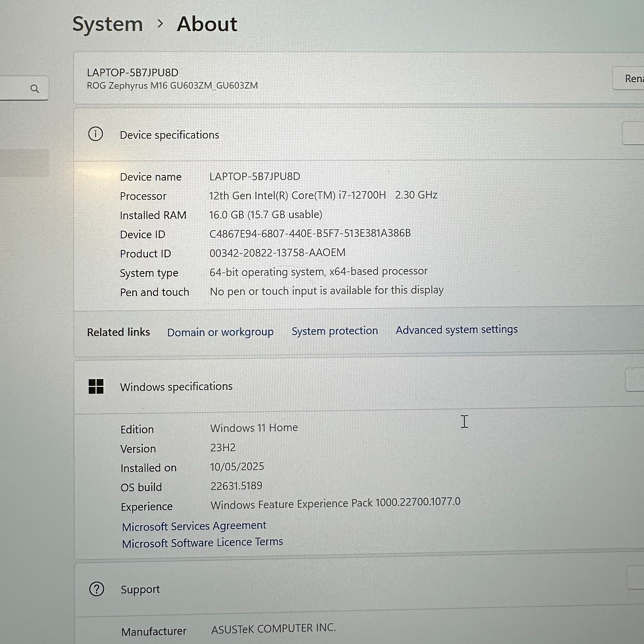Collapse the Device specifications section header
The image size is (644, 644).
359,134
